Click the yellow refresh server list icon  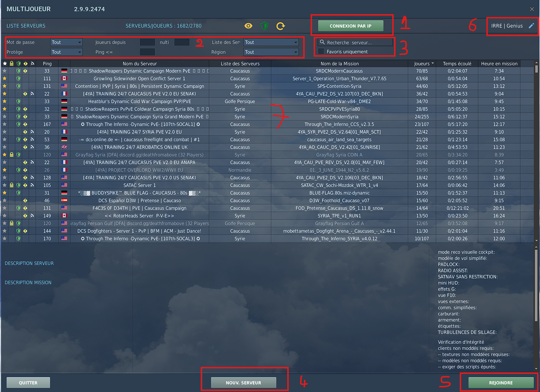281,26
